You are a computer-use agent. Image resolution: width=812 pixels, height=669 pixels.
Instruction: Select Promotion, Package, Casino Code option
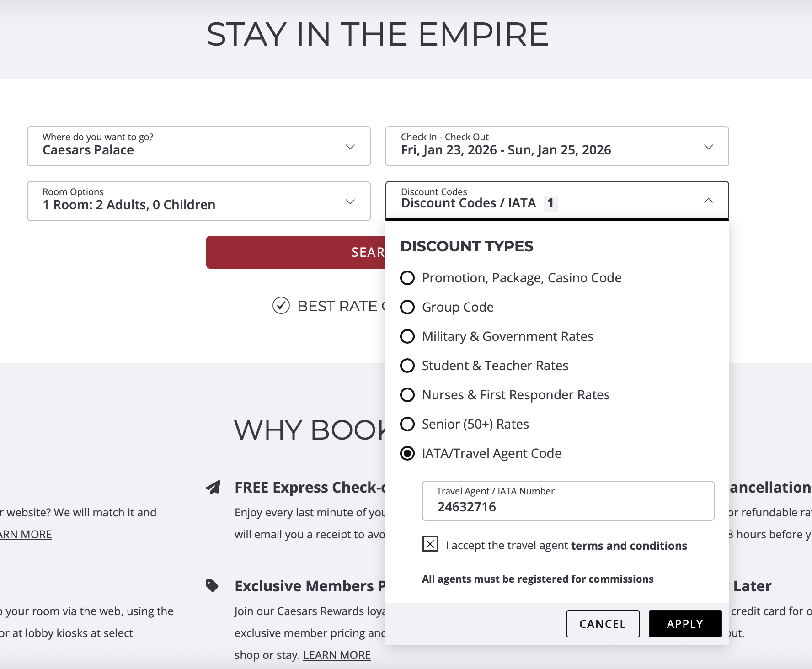click(407, 278)
